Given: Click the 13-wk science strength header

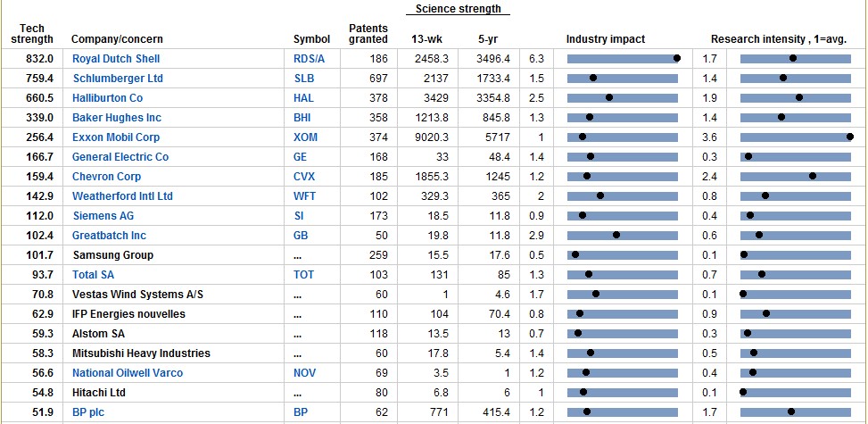Looking at the screenshot, I should (426, 39).
